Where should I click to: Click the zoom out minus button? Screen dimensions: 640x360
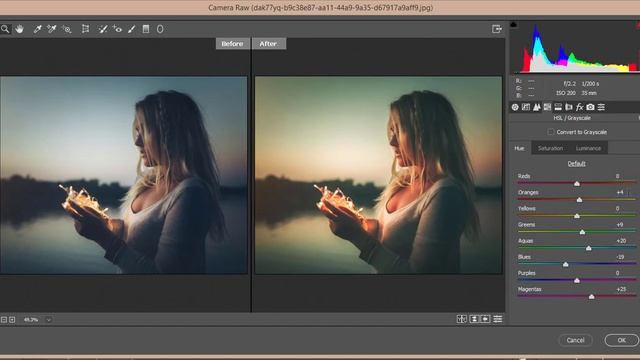[4, 320]
